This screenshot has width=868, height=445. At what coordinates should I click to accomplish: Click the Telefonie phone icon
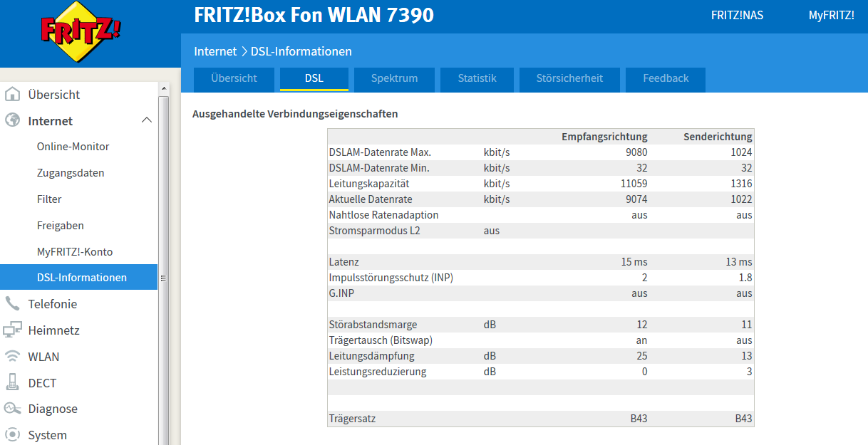[x=12, y=304]
